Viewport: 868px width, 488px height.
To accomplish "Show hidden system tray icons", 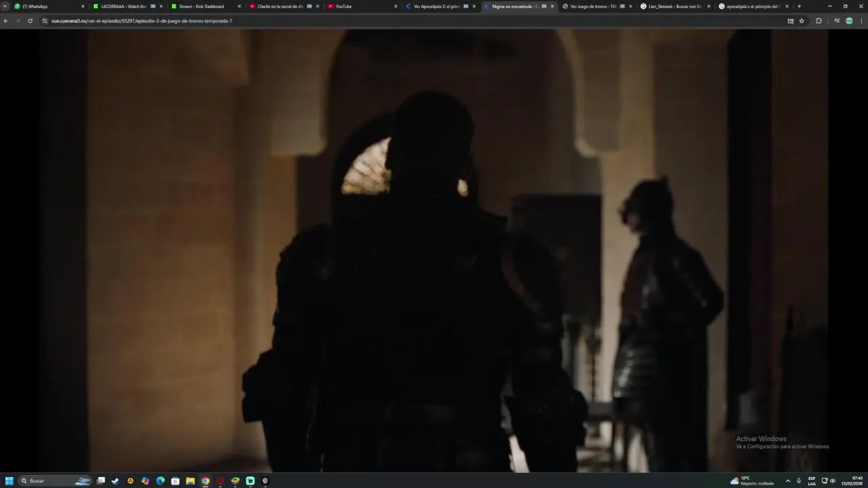I will pyautogui.click(x=787, y=481).
